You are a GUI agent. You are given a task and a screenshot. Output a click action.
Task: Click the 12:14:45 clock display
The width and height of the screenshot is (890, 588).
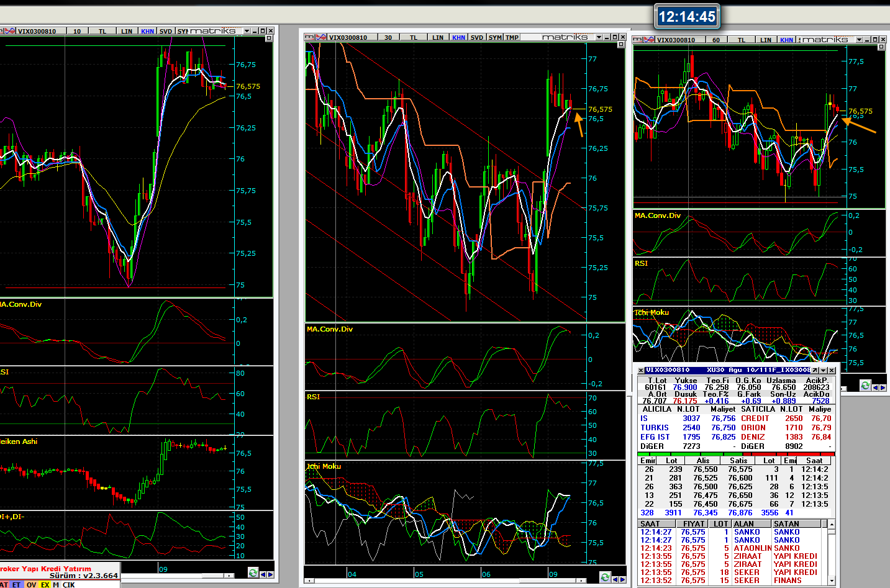coord(687,17)
